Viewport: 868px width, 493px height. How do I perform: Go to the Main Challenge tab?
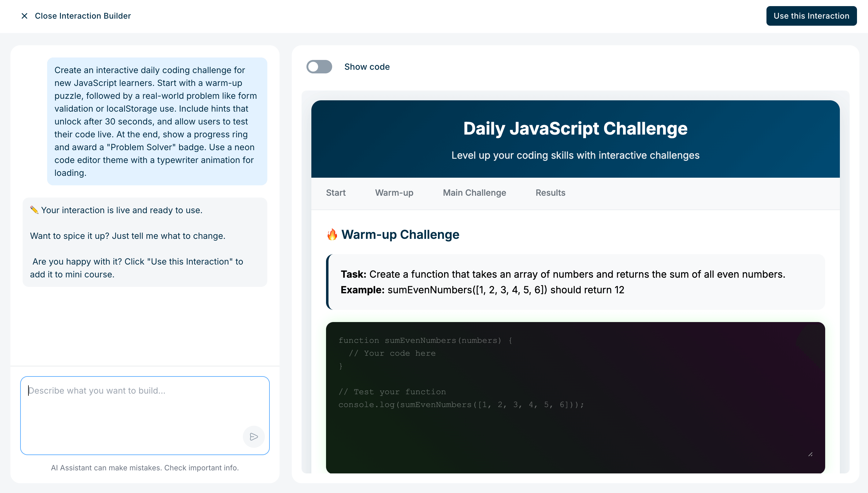coord(474,193)
